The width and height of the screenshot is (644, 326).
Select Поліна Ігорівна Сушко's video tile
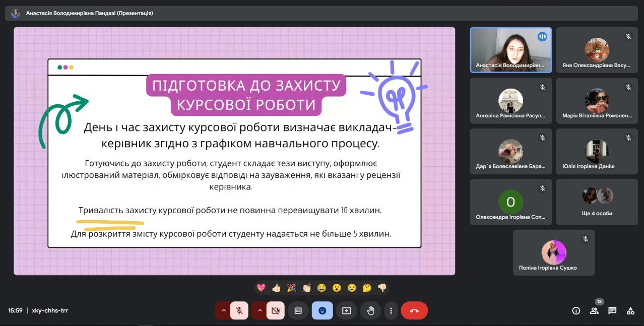click(554, 252)
